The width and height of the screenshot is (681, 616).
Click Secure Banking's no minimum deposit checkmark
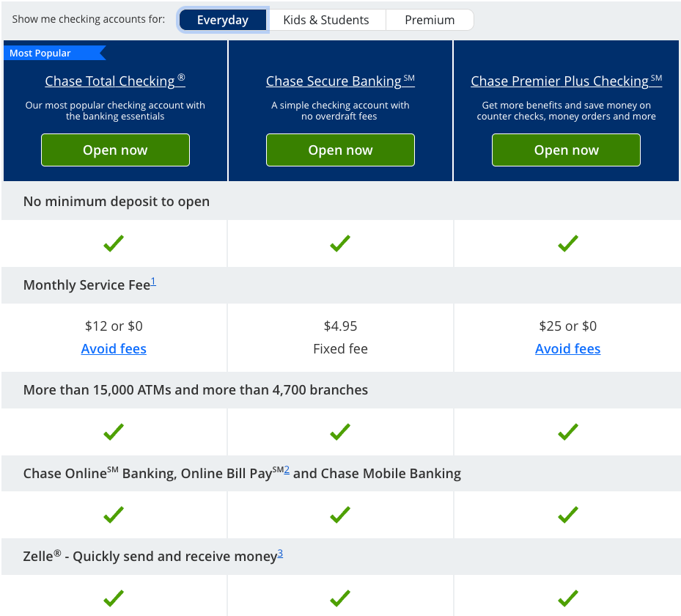click(340, 243)
